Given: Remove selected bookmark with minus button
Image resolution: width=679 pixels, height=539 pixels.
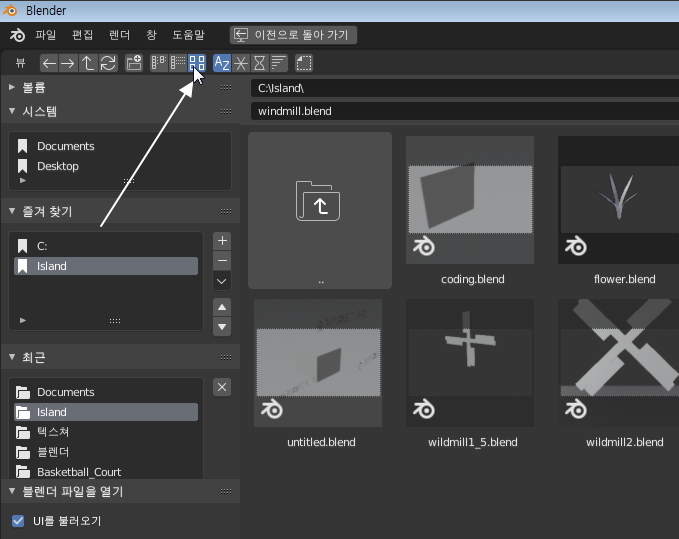Looking at the screenshot, I should 222,261.
